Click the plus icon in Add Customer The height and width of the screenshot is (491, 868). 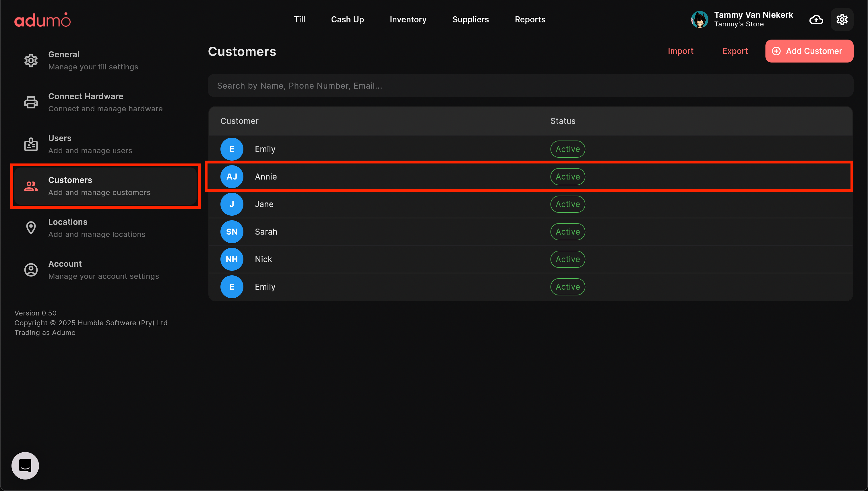[776, 51]
